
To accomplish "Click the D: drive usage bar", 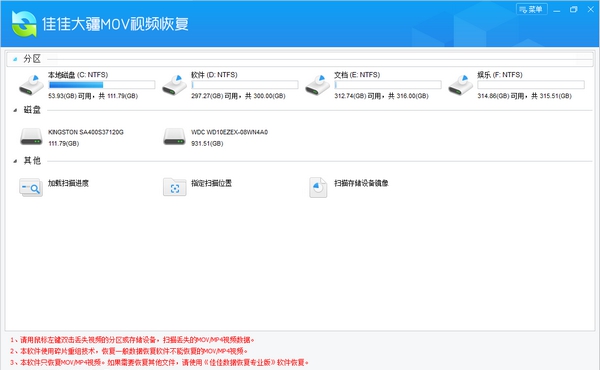I will point(245,85).
